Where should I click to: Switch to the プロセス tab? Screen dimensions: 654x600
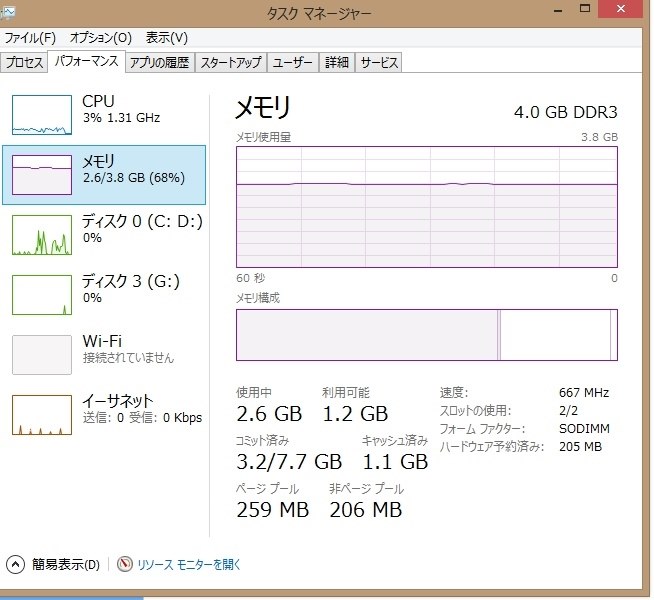point(25,62)
